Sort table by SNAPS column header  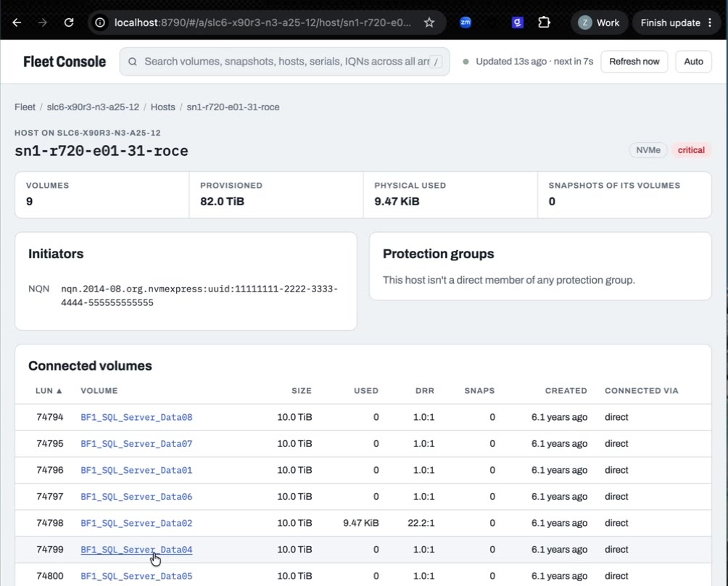click(479, 390)
